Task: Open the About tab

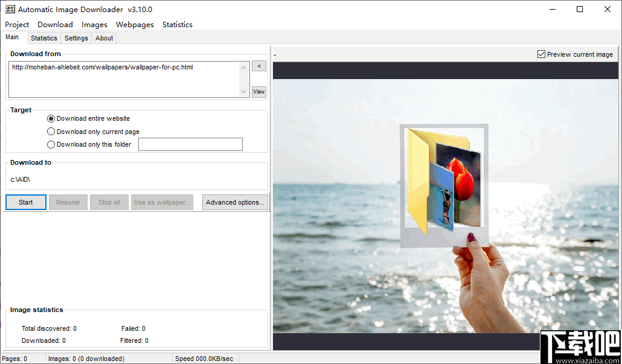Action: tap(104, 37)
